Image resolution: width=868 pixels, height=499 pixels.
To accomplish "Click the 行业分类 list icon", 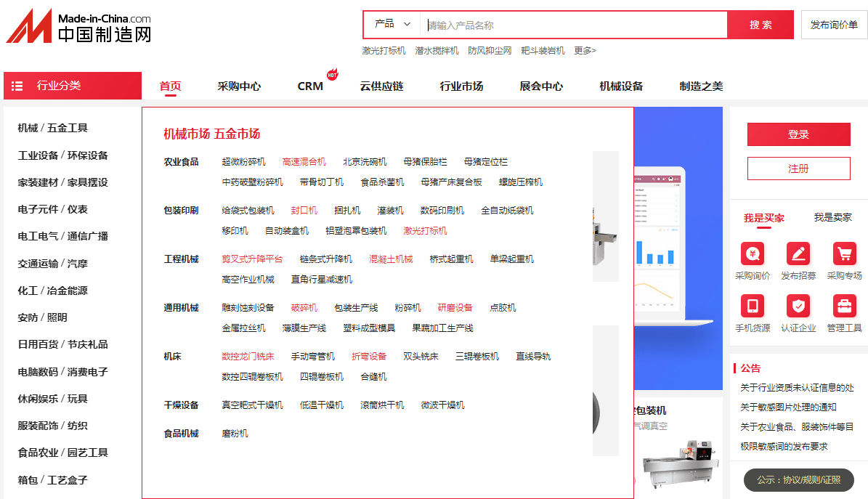I will pyautogui.click(x=17, y=86).
